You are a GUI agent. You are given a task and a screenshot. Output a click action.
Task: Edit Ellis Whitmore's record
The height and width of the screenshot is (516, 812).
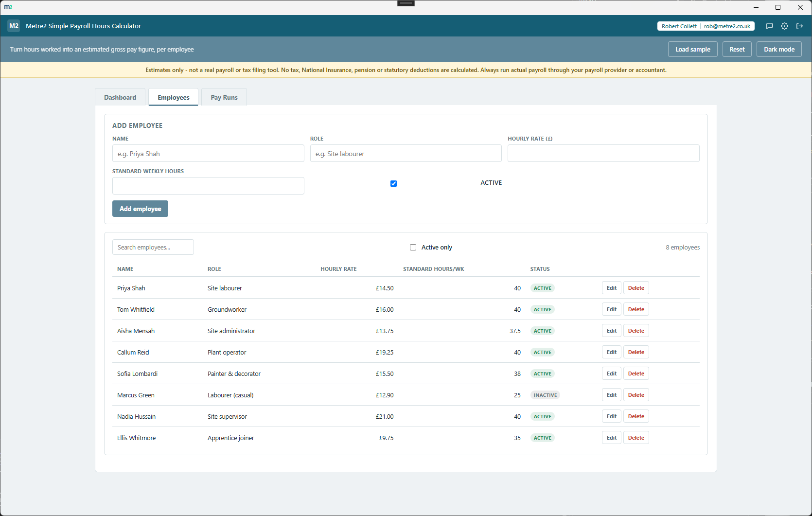pyautogui.click(x=612, y=438)
